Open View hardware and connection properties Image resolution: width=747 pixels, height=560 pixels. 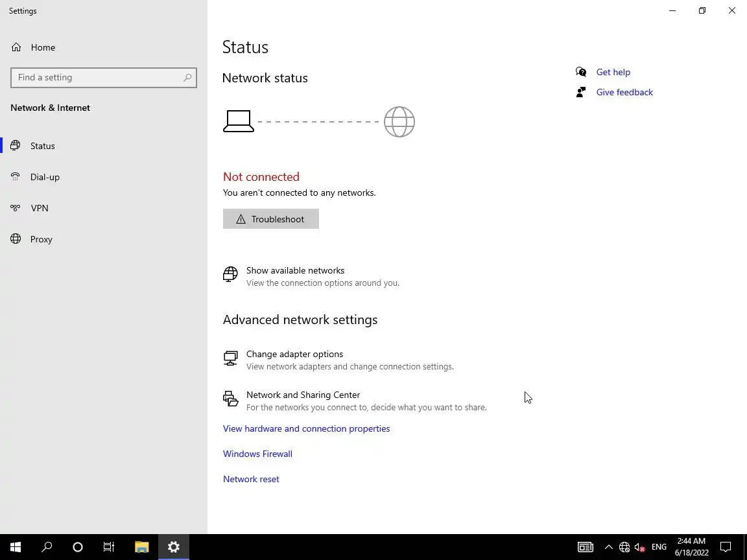click(306, 428)
